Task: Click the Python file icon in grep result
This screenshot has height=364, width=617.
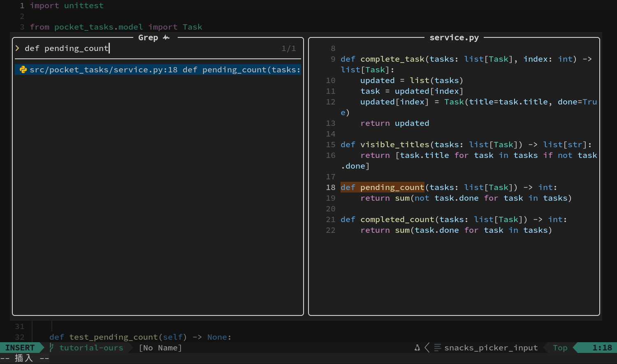Action: click(x=23, y=70)
